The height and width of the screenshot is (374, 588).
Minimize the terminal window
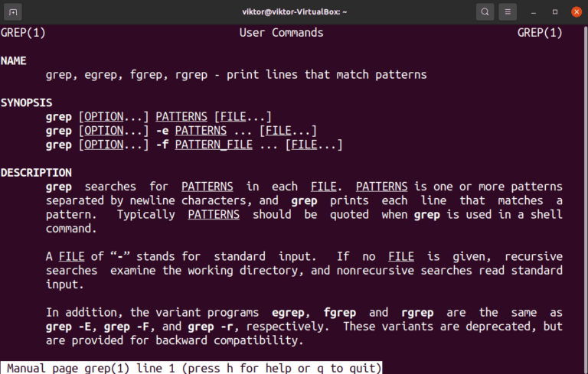[533, 12]
